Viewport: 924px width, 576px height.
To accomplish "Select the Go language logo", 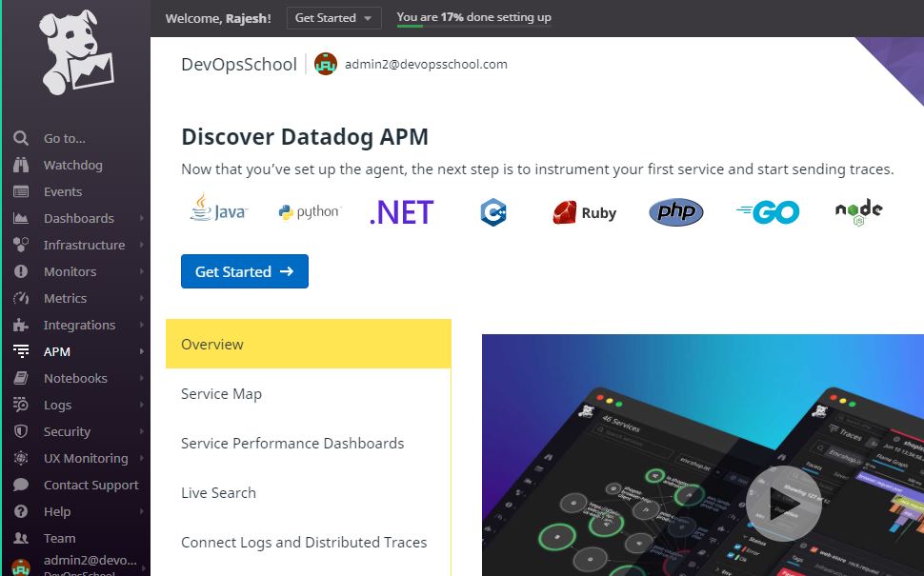I will [x=768, y=212].
